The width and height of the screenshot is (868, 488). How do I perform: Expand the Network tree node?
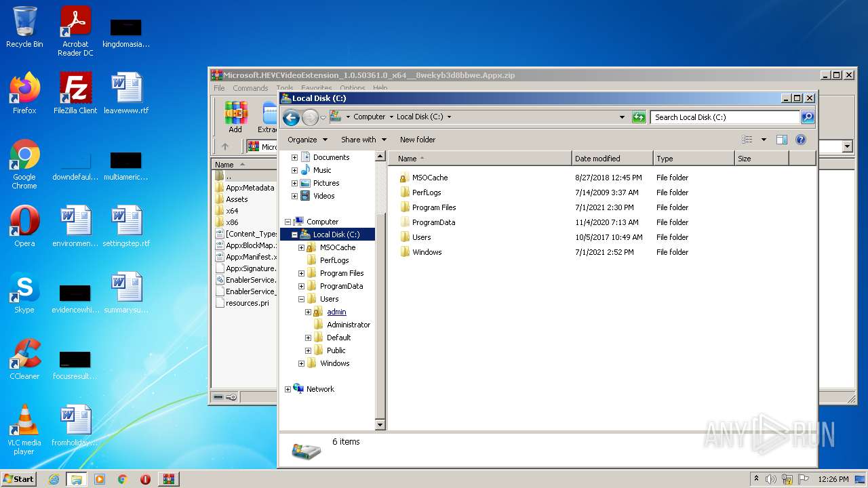(x=288, y=389)
